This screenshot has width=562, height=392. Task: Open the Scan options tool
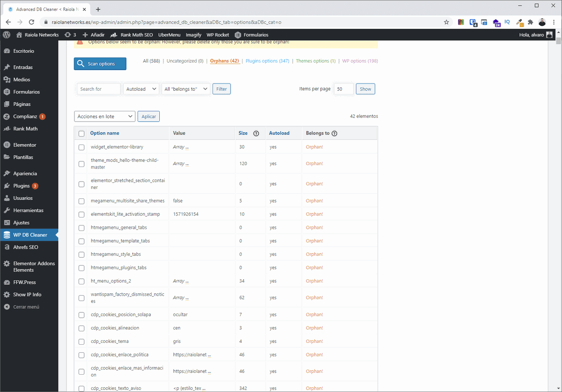coord(100,63)
